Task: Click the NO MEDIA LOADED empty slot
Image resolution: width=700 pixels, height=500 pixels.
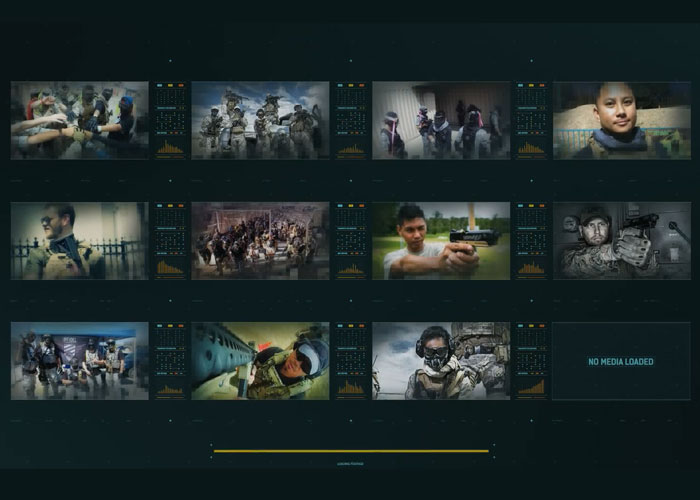Action: point(621,361)
